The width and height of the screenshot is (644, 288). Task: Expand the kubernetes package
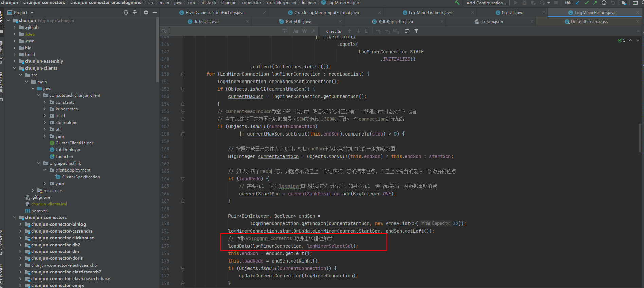tap(45, 109)
